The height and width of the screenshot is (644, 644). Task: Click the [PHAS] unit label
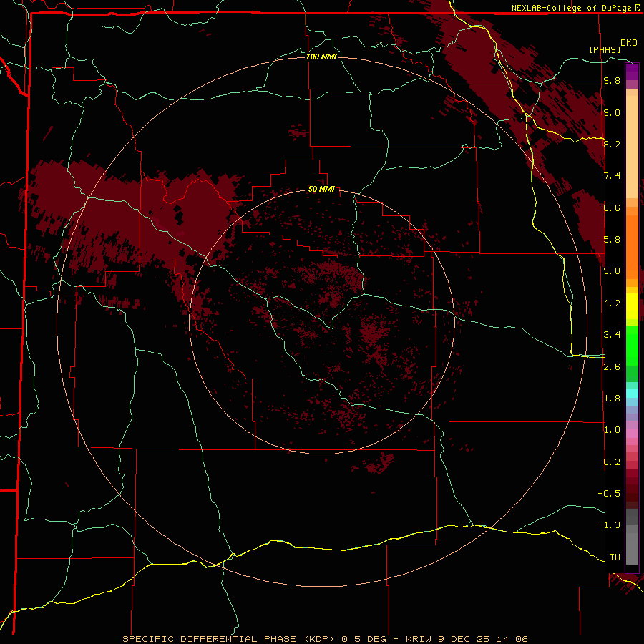pos(605,49)
